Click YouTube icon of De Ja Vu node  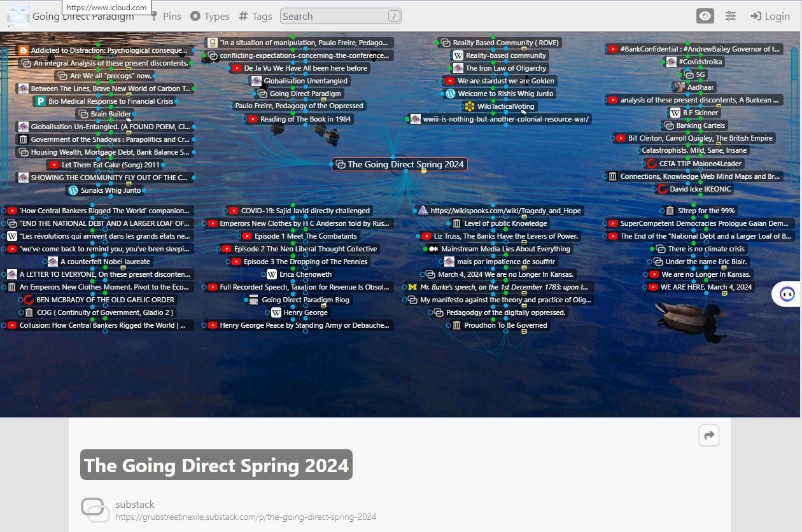(x=236, y=68)
